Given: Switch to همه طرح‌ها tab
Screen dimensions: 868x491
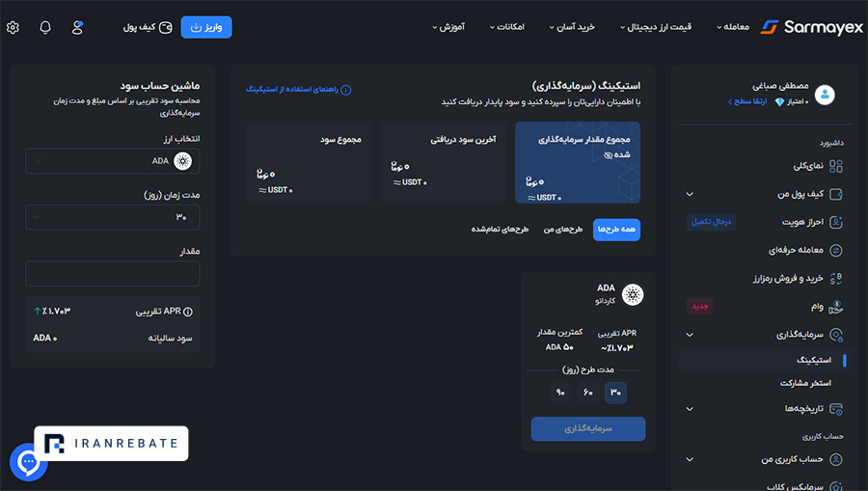Looking at the screenshot, I should (616, 230).
